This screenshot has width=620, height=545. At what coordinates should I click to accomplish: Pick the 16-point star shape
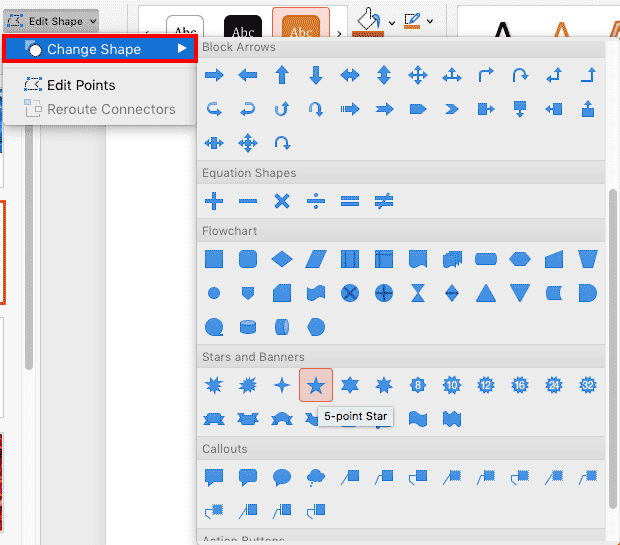(520, 385)
